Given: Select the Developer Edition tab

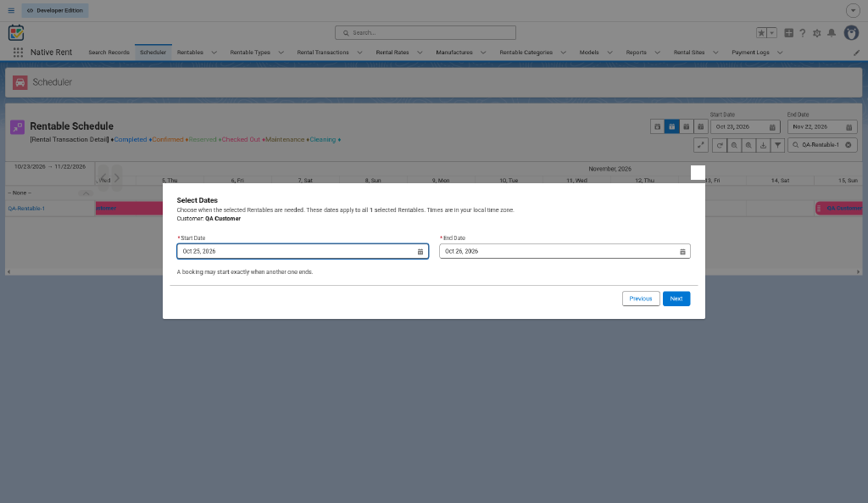Looking at the screenshot, I should click(55, 10).
